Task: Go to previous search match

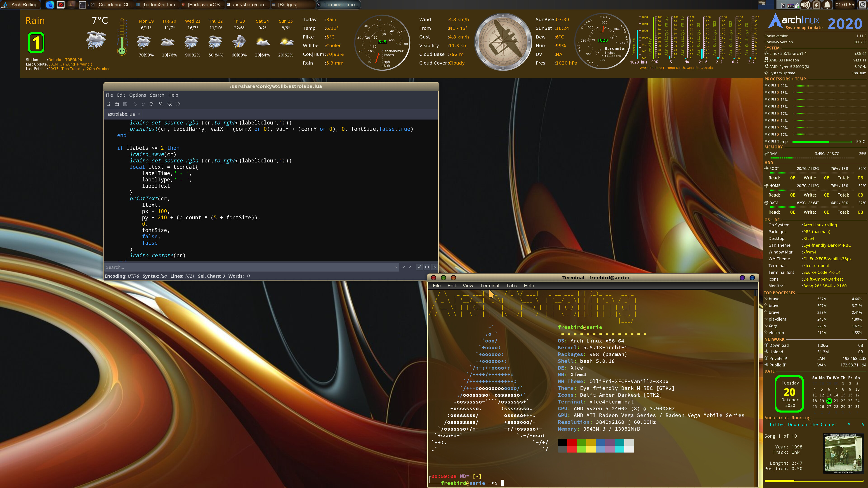Action: click(x=411, y=267)
